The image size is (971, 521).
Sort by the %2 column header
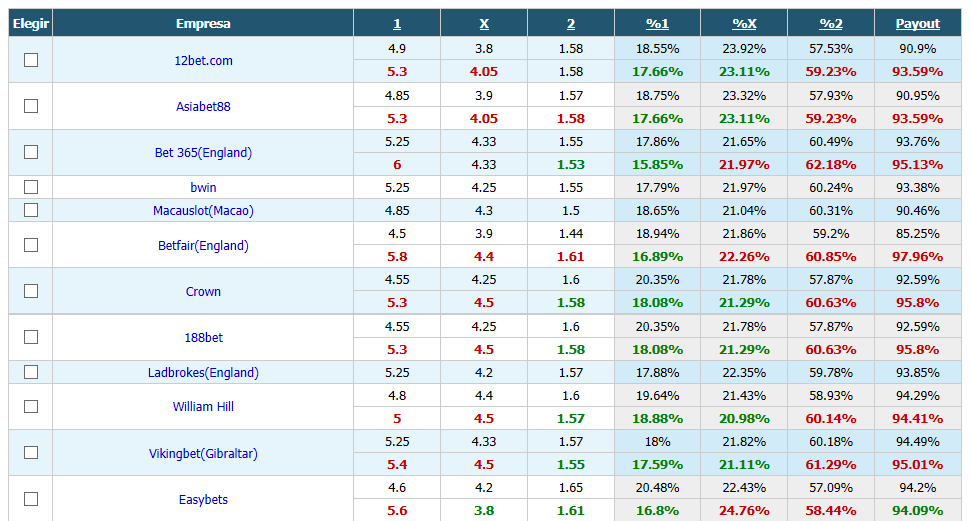[x=831, y=24]
